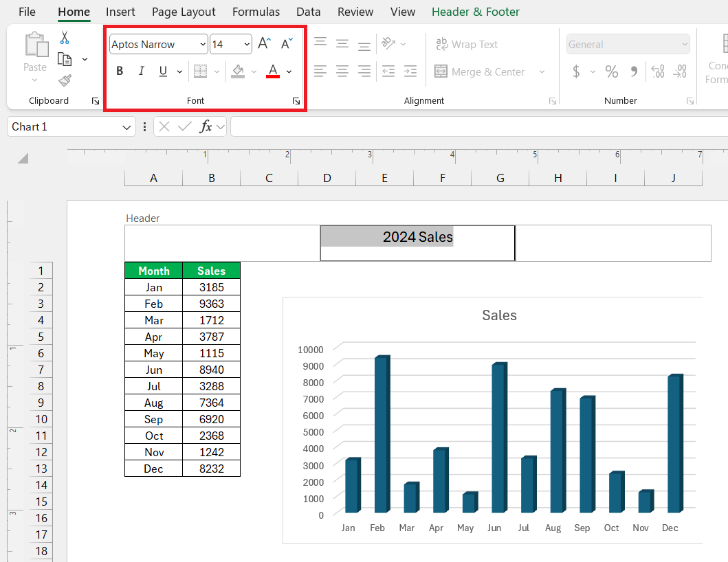Apply the red Font Color
Viewport: 728px width, 562px height.
pos(273,71)
